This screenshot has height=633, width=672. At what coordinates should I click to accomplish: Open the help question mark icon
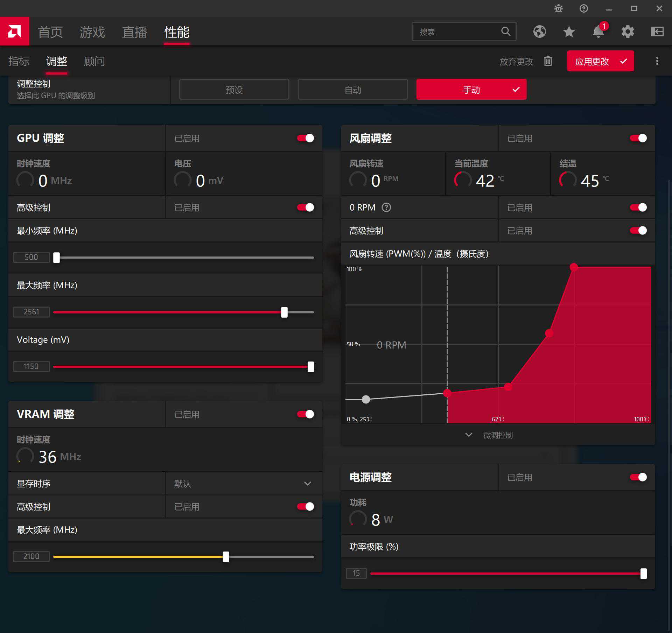[x=583, y=8]
